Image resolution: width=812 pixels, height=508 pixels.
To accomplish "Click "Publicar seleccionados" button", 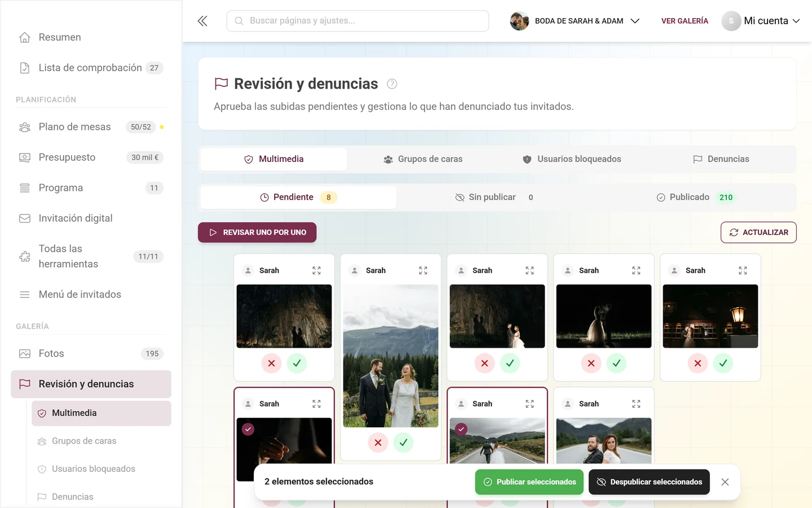I will click(x=529, y=482).
